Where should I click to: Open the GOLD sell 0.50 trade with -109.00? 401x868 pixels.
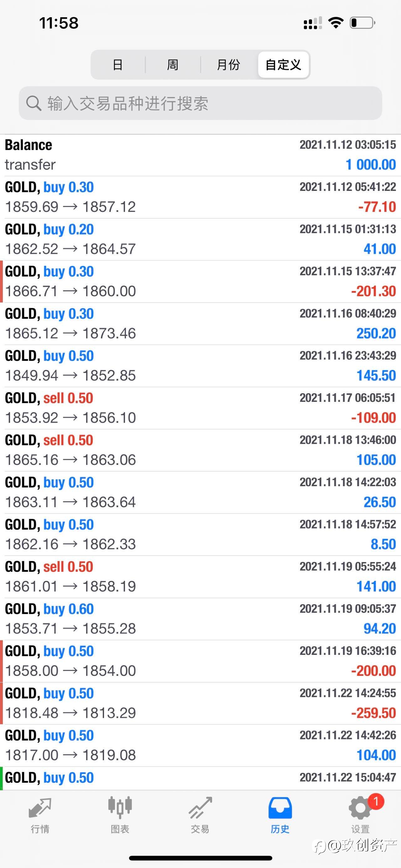(200, 408)
